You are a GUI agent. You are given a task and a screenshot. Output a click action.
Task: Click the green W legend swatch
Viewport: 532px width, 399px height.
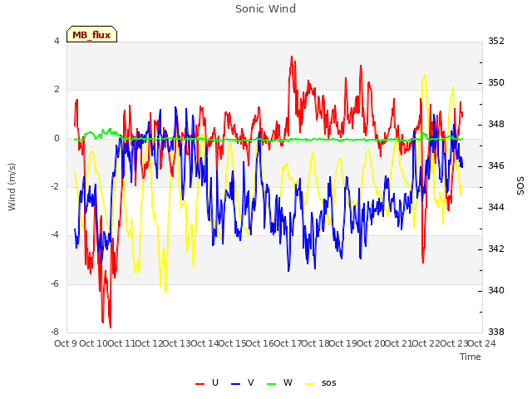pos(272,384)
